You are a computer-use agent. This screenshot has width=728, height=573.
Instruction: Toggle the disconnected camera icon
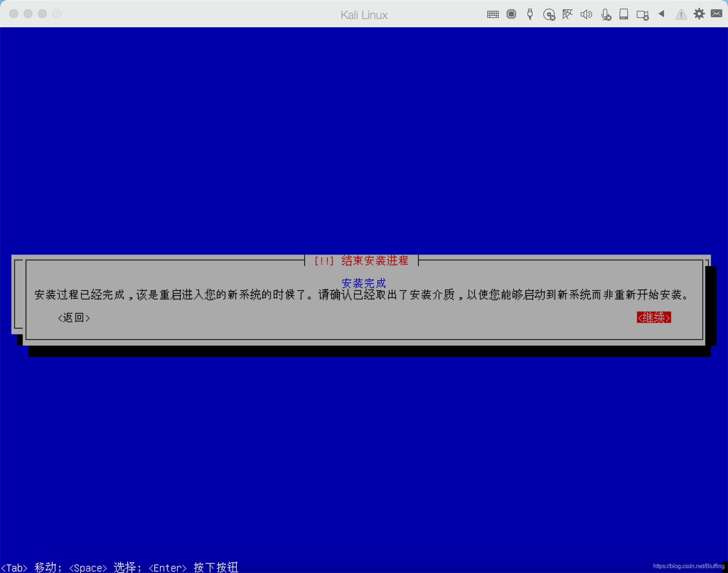click(642, 15)
